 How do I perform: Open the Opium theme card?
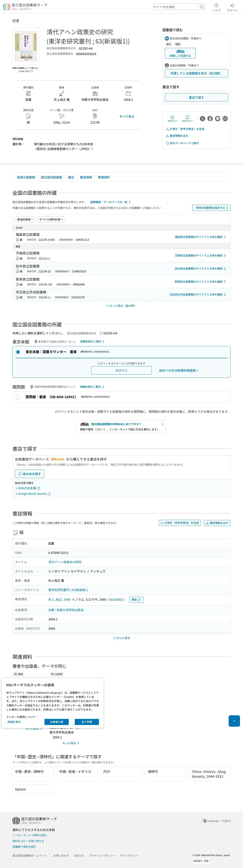[33, 789]
